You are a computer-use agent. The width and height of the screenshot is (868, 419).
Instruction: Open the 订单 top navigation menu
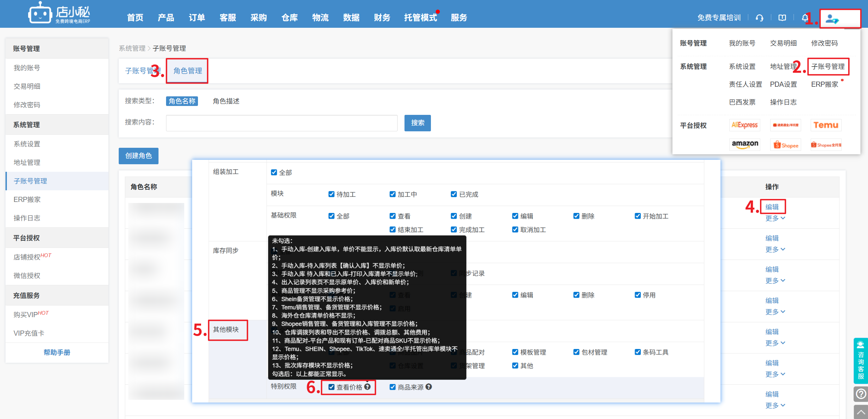click(197, 18)
